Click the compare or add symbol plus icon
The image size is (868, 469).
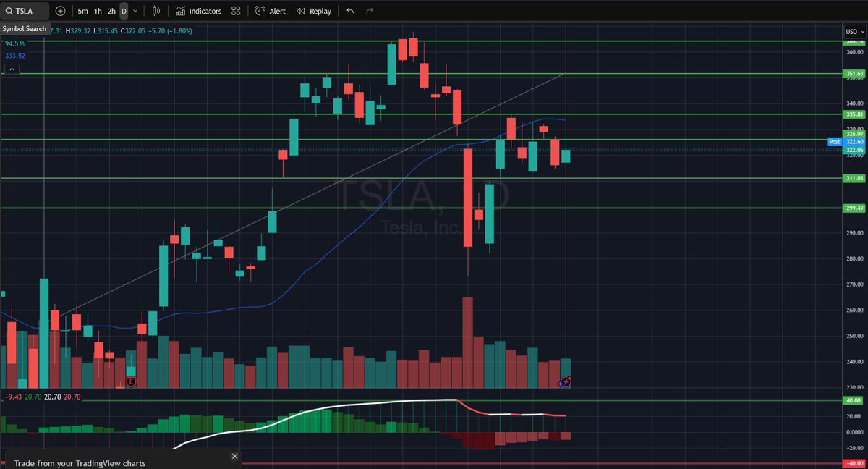pyautogui.click(x=60, y=11)
